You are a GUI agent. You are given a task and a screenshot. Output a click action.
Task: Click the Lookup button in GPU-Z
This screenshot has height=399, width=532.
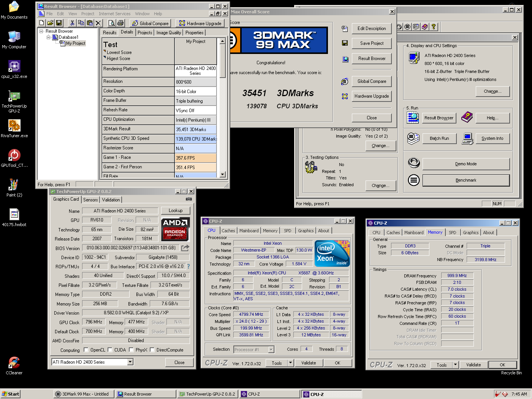click(176, 211)
